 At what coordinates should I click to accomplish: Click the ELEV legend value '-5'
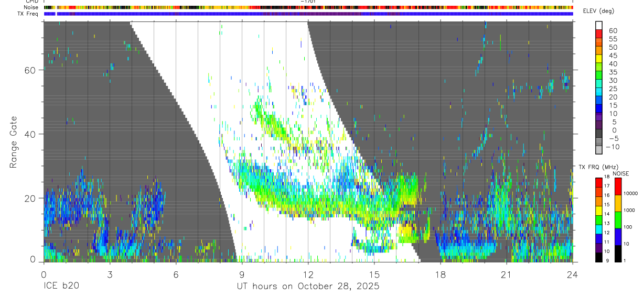click(x=613, y=139)
